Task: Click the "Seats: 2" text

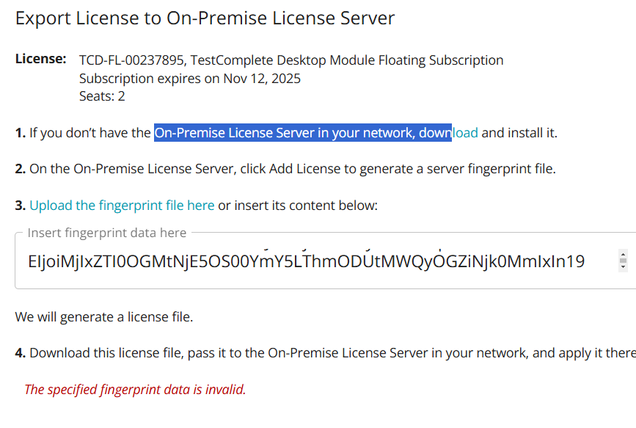Action: pos(104,96)
